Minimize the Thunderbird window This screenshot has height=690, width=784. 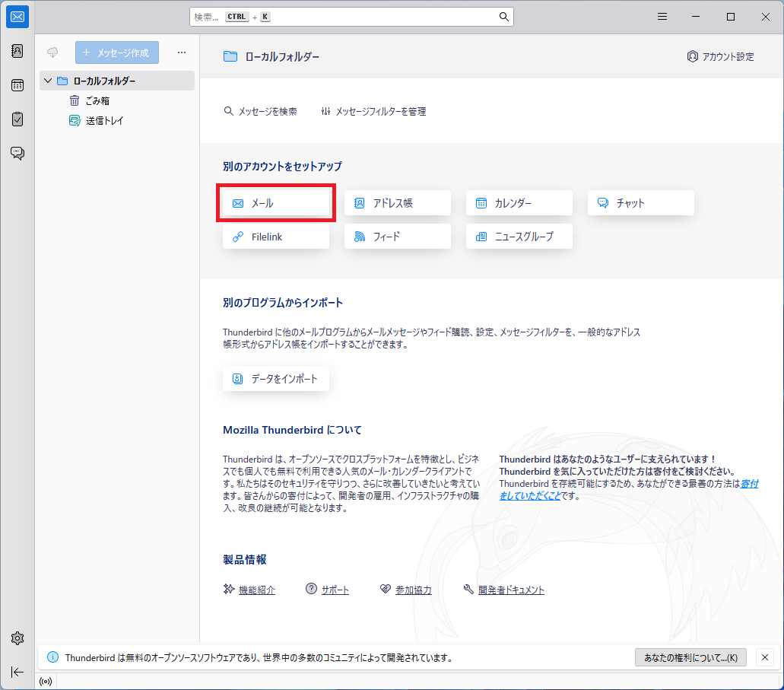[x=696, y=17]
